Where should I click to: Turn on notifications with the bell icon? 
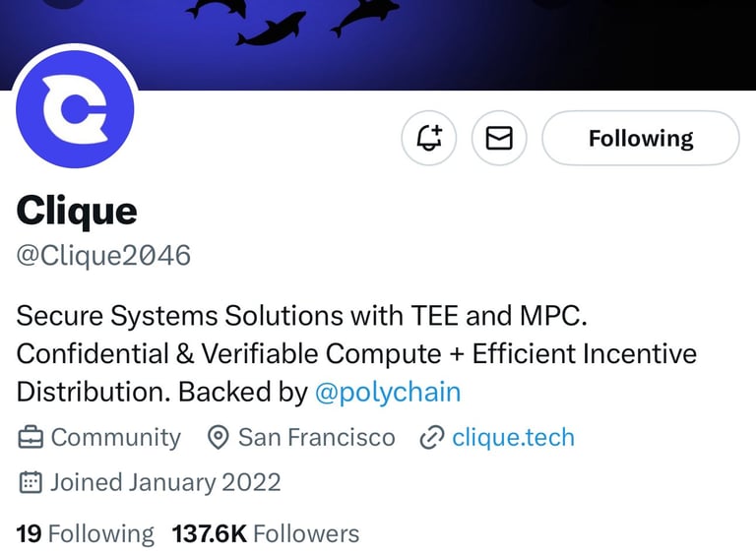[x=428, y=139]
